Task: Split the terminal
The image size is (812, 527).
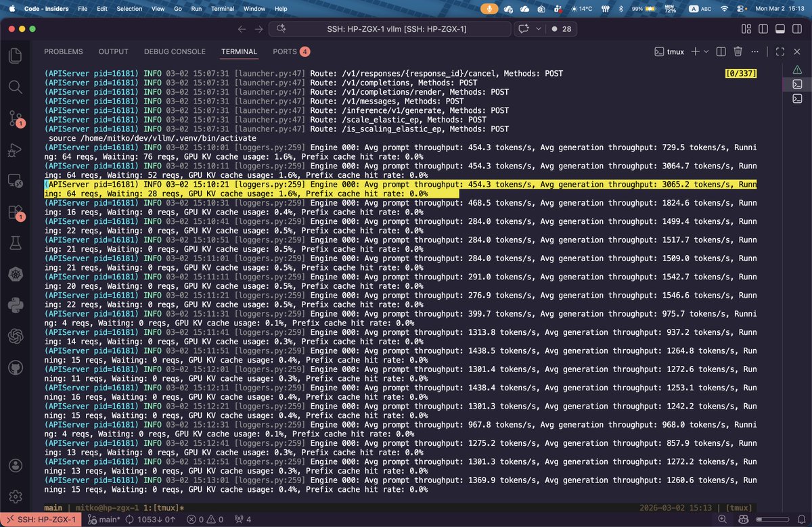Action: pos(721,51)
